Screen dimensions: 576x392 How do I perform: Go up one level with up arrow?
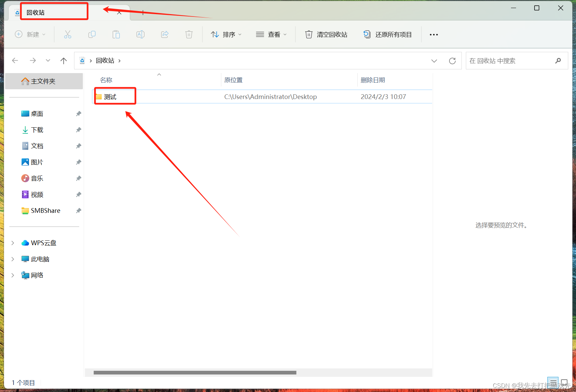click(x=64, y=61)
